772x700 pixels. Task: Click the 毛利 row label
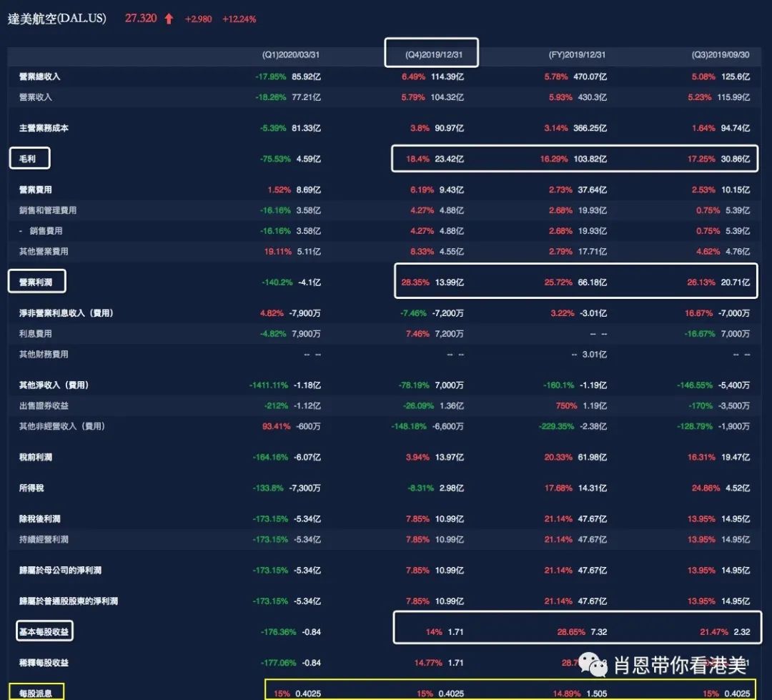[x=28, y=159]
